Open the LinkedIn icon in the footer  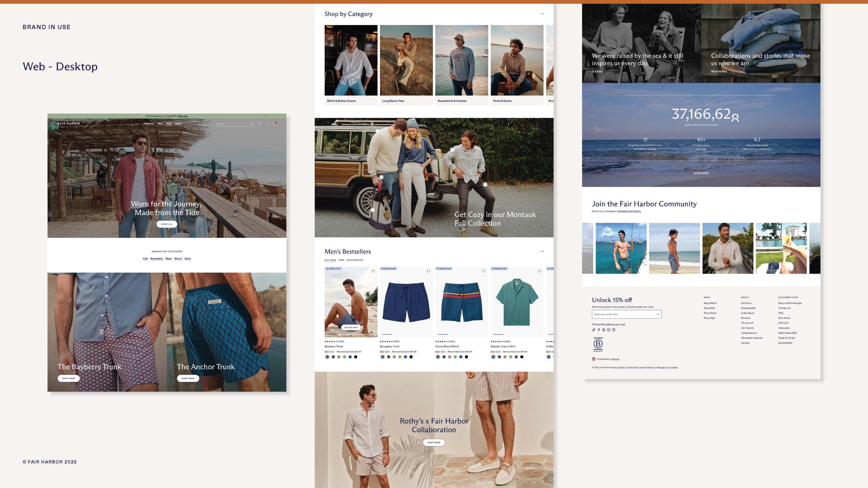tap(609, 330)
